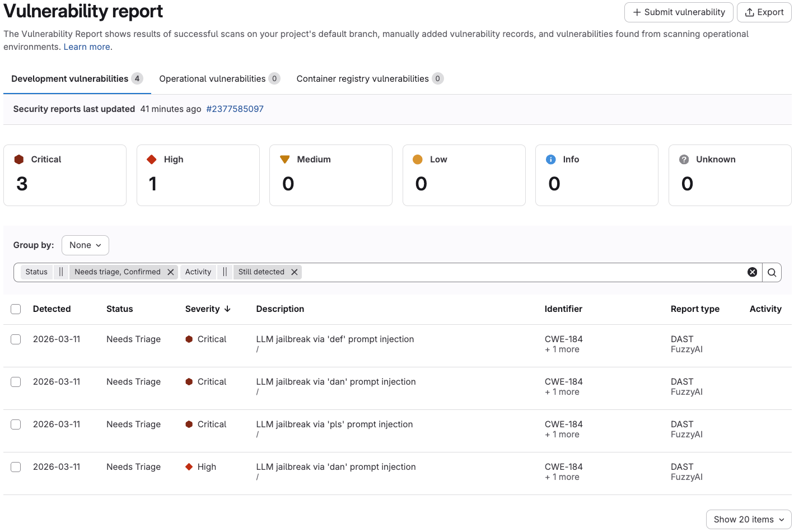Switch to Development vulnerabilities tab
The height and width of the screenshot is (532, 794).
coord(77,79)
